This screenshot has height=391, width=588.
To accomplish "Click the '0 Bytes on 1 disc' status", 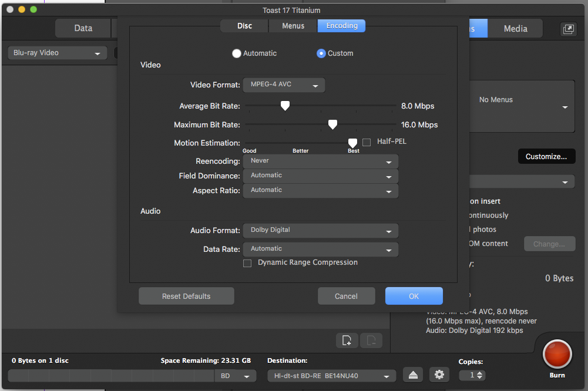I will coord(40,360).
